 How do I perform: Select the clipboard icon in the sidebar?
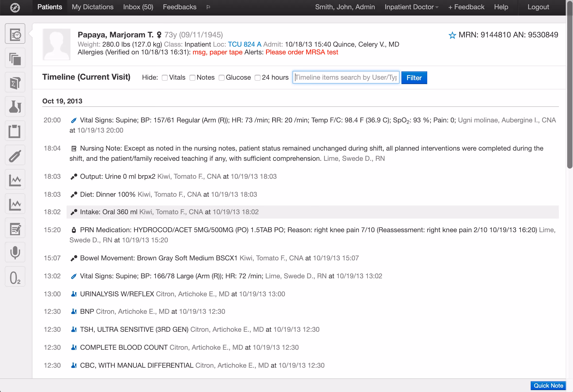click(15, 131)
